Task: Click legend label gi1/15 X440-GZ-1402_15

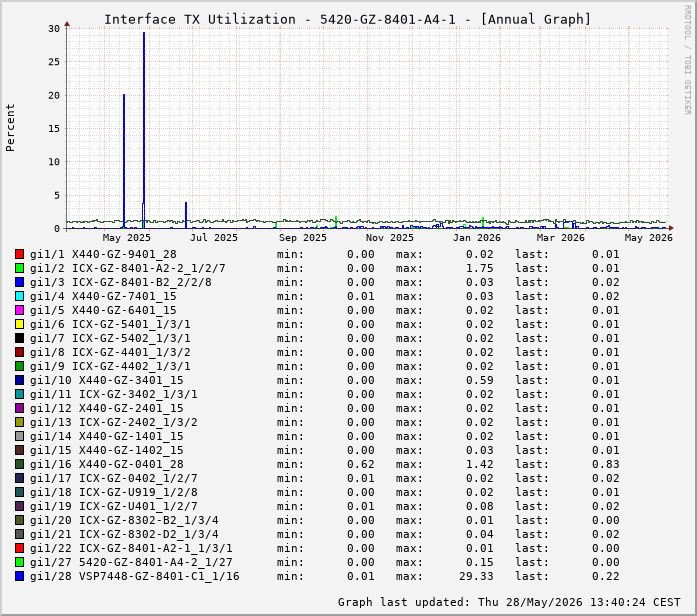Action: (x=107, y=450)
